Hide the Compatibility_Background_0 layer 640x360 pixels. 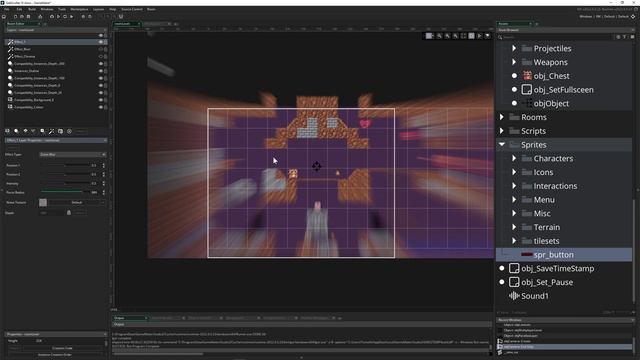coord(100,100)
